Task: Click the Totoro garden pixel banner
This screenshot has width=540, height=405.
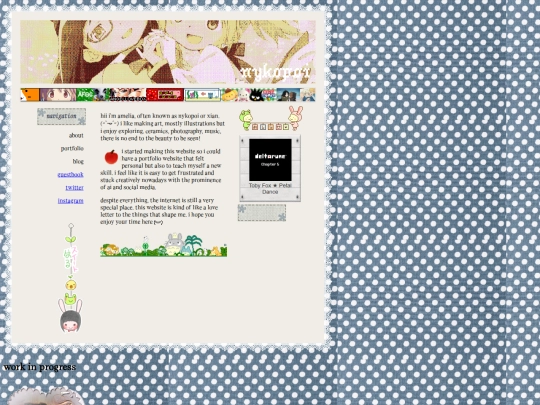Action: point(164,246)
